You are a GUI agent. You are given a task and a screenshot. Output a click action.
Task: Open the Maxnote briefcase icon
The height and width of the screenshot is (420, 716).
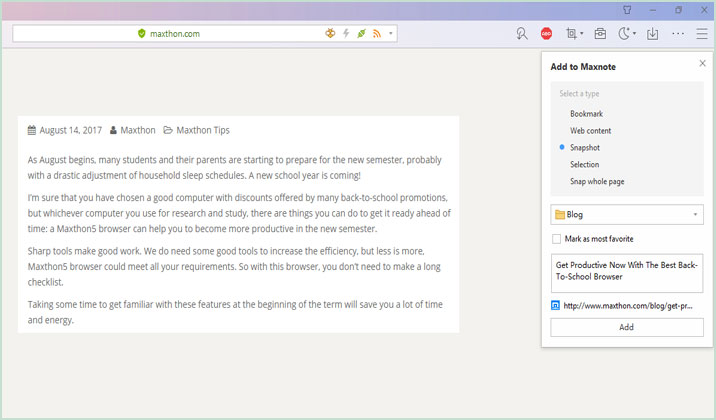[600, 33]
